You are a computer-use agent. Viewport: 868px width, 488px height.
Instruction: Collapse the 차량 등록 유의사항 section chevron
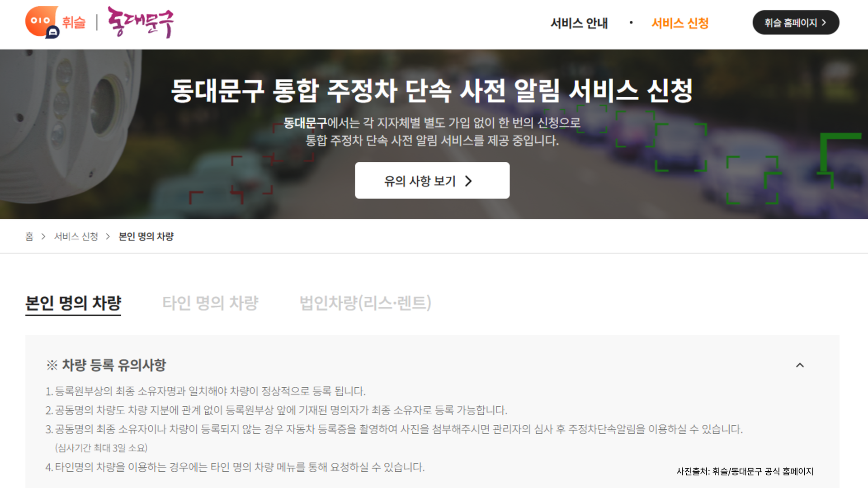click(800, 365)
